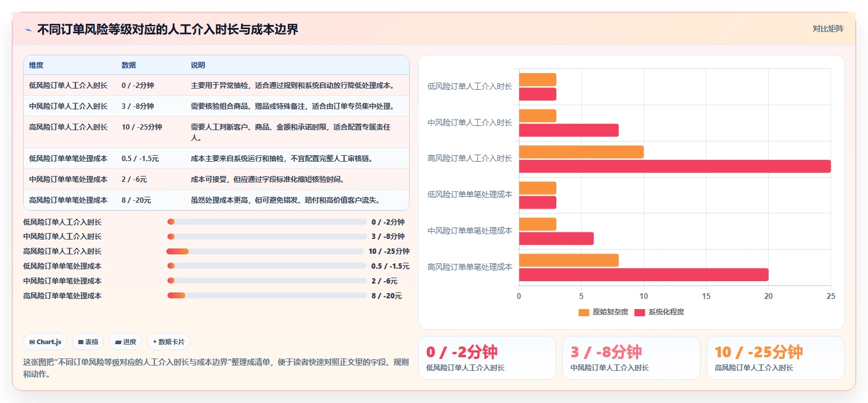The image size is (868, 403).
Task: Toggle the 原始复杂度 legend swatch
Action: [x=584, y=312]
